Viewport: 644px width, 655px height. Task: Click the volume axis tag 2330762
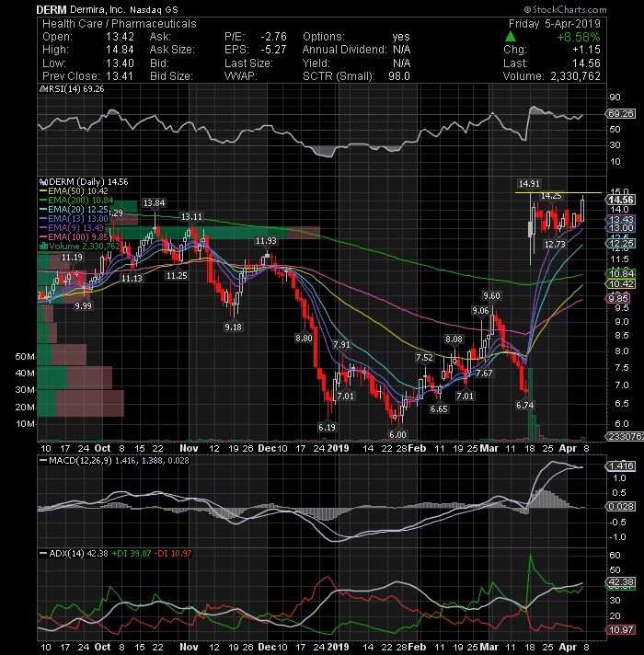coord(625,436)
